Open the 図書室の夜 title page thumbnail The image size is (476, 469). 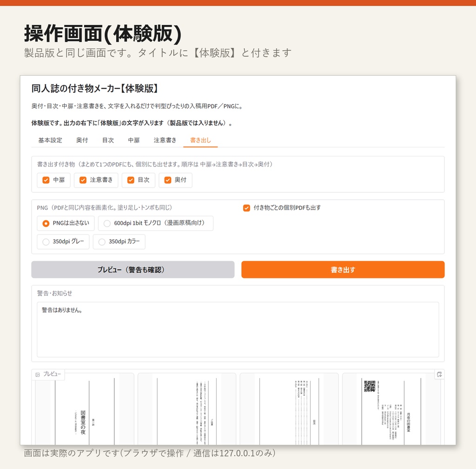click(85, 409)
